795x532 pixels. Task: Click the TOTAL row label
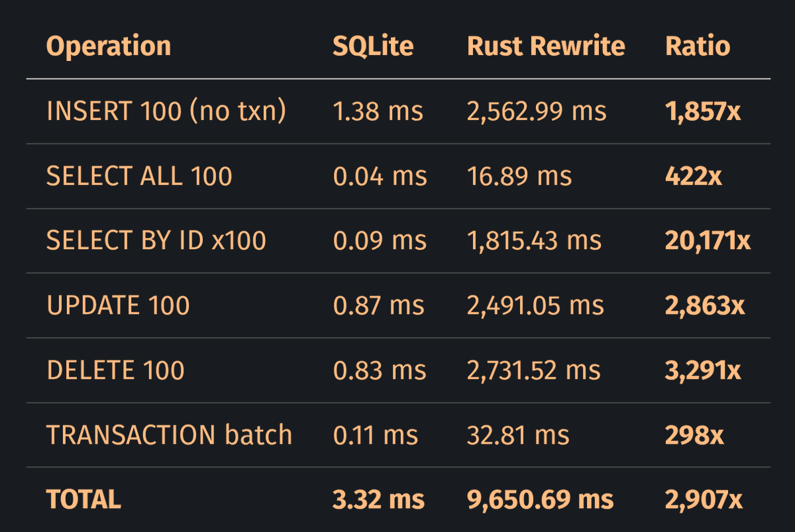click(83, 500)
